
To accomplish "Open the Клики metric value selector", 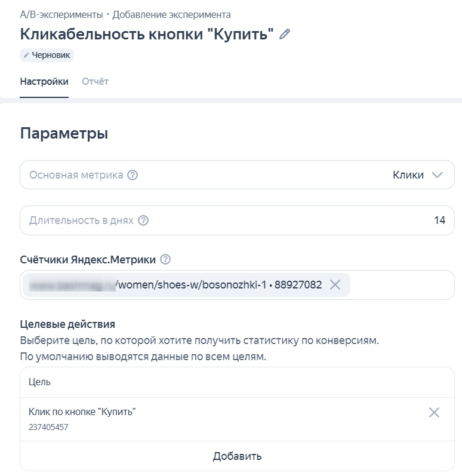I will 408,175.
